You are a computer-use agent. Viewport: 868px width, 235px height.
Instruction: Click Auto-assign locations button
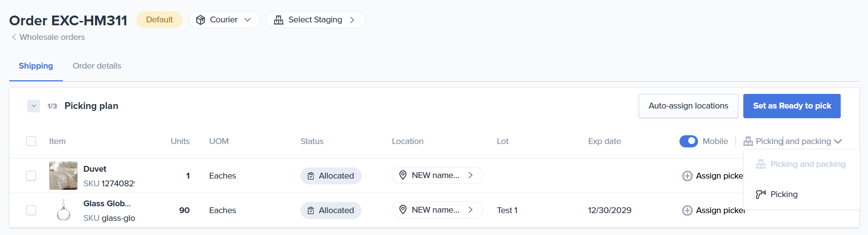tap(688, 106)
